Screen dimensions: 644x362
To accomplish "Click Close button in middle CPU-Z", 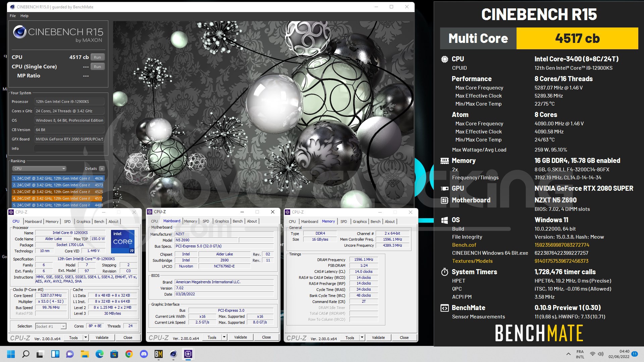I will (x=266, y=337).
